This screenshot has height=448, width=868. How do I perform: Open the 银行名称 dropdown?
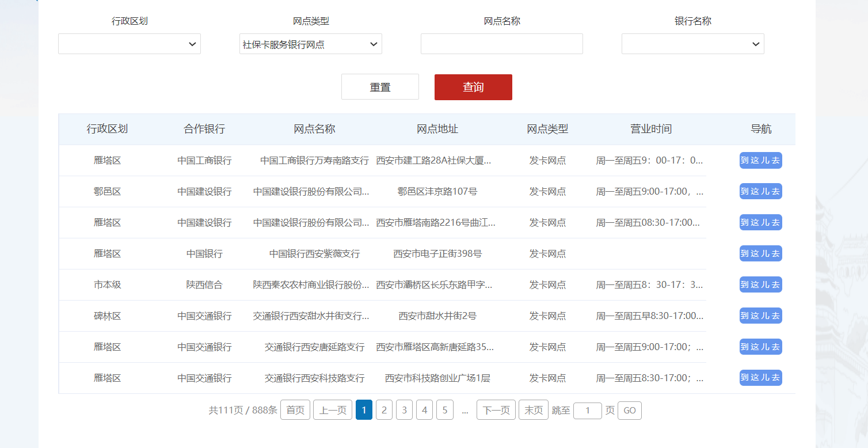[692, 44]
